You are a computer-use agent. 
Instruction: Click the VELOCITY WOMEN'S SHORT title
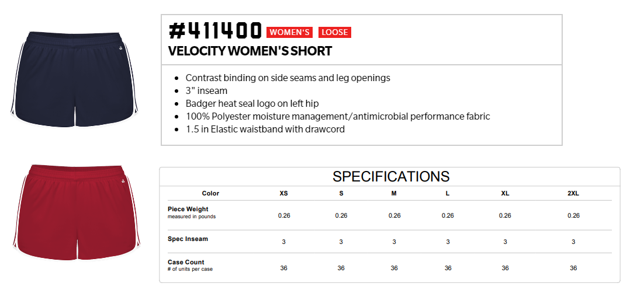pyautogui.click(x=250, y=51)
